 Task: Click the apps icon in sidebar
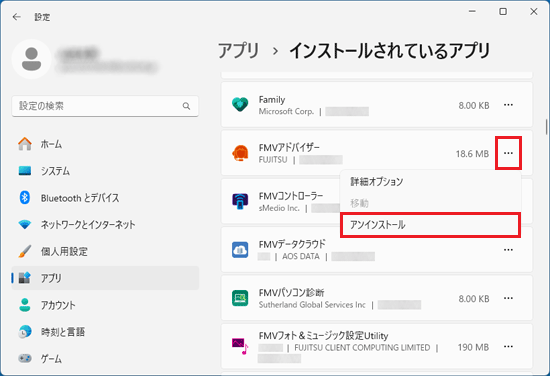pyautogui.click(x=25, y=278)
